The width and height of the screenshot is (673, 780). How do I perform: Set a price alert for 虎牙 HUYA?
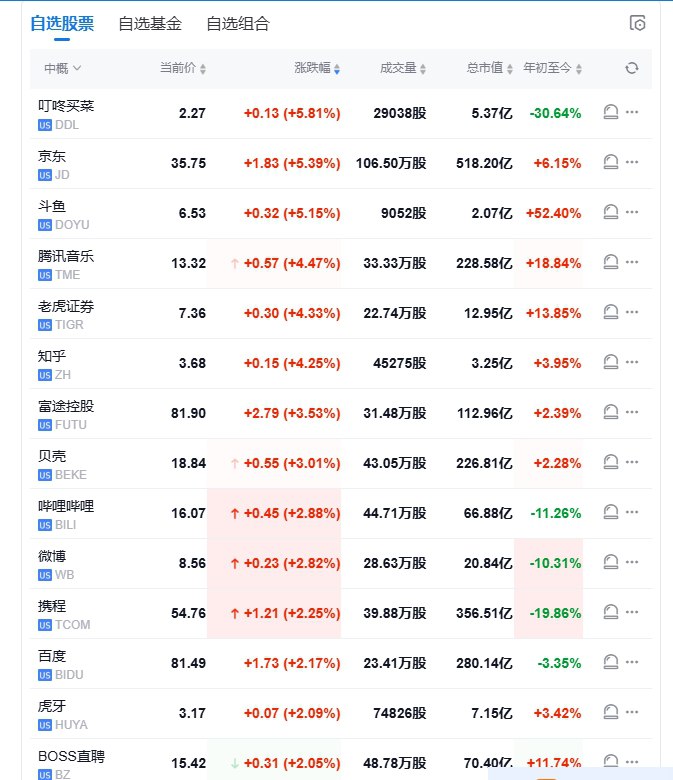(611, 712)
